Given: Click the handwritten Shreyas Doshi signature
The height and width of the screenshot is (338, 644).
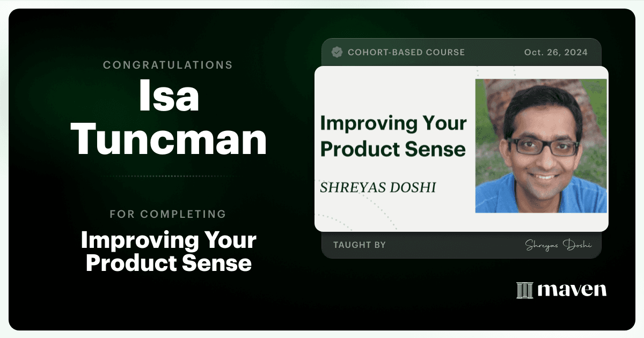Looking at the screenshot, I should (558, 245).
